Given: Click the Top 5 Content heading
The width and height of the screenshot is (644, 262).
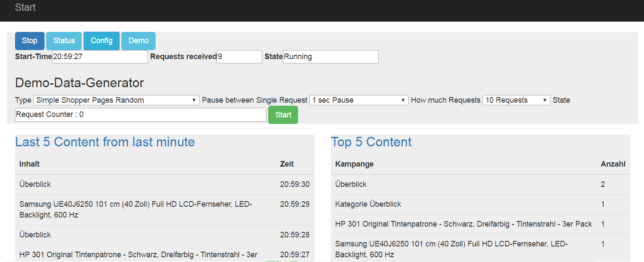Looking at the screenshot, I should pyautogui.click(x=371, y=142).
